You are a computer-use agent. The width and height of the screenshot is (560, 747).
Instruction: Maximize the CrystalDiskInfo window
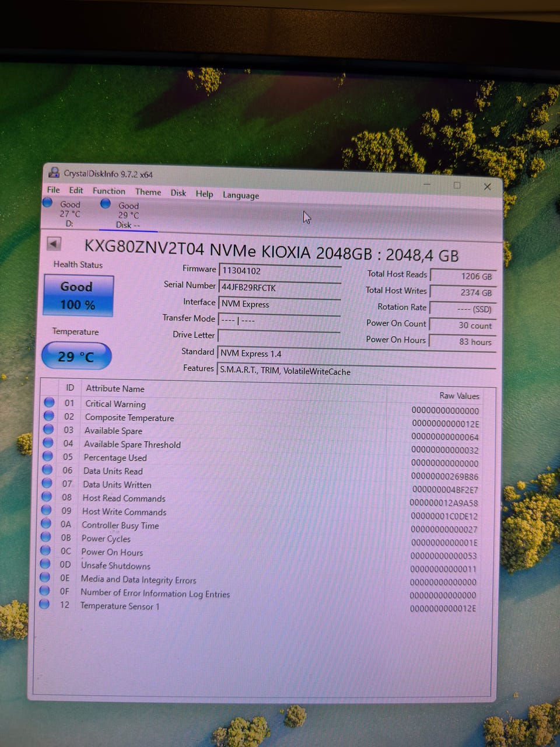(x=457, y=185)
